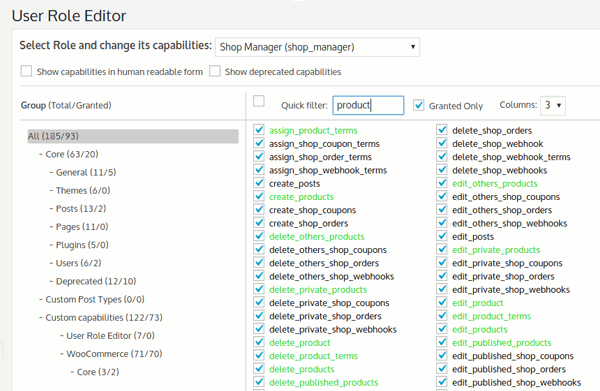Uncheck the delete_shop_webhook capability
The image size is (600, 391).
point(442,143)
